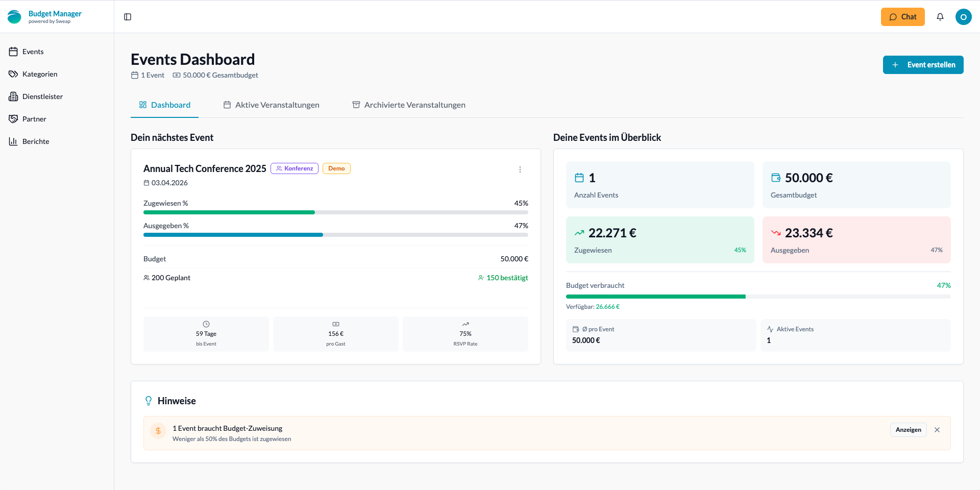
Task: Switch to Archivierte Veranstaltungen tab
Action: point(409,105)
